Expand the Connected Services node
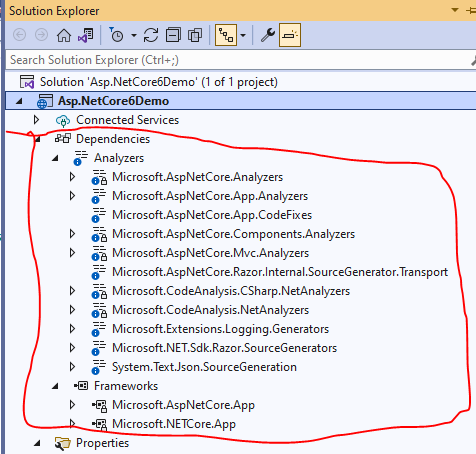This screenshot has width=476, height=454. point(36,120)
